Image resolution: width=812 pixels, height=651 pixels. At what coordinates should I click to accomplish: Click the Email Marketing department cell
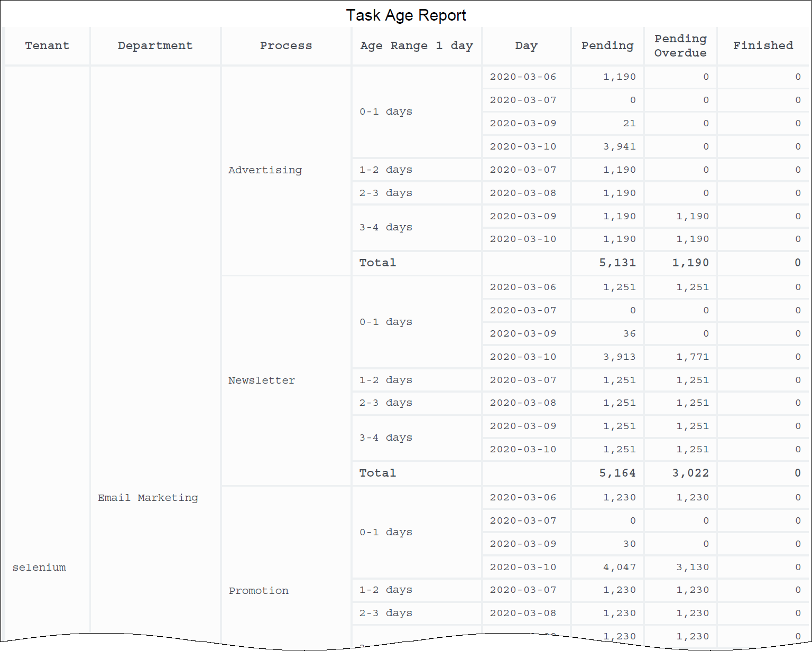point(148,498)
